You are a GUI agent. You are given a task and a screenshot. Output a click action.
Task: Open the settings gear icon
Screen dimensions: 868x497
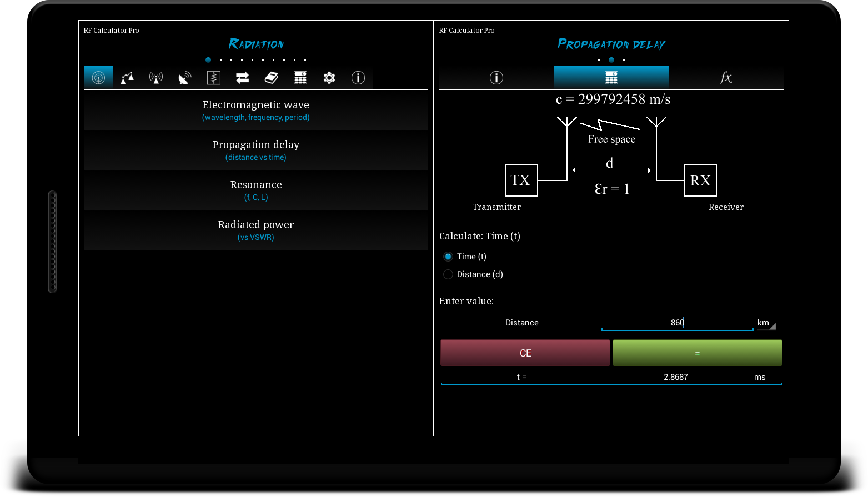click(x=329, y=78)
